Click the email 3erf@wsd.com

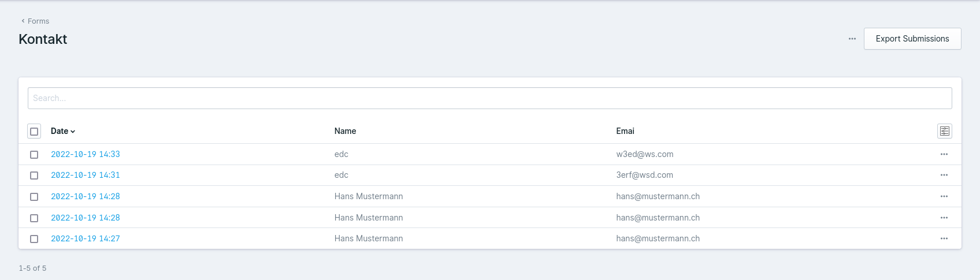click(645, 175)
